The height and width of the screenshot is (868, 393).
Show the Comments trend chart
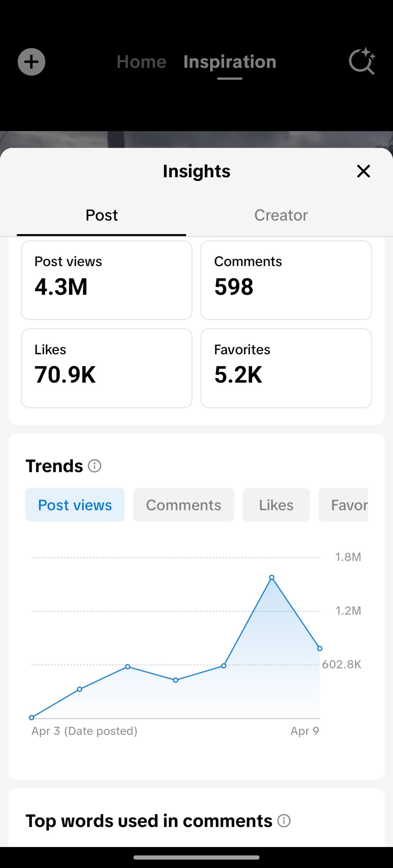click(x=184, y=505)
